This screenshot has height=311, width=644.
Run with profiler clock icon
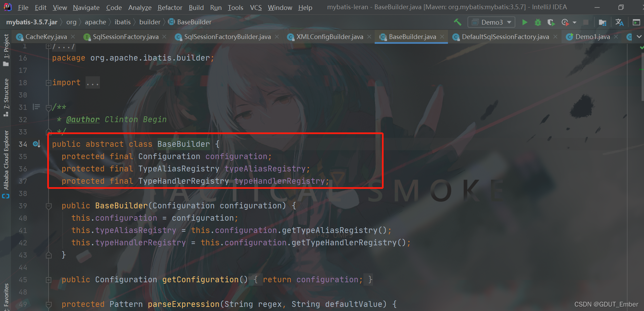pyautogui.click(x=565, y=22)
